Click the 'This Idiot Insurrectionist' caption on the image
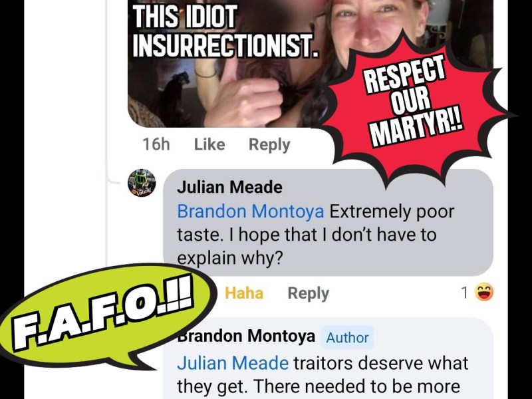The height and width of the screenshot is (399, 532). pyautogui.click(x=225, y=31)
